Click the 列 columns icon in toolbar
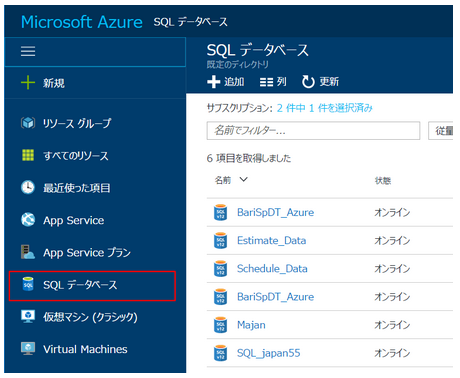This screenshot has width=460, height=378. (266, 82)
